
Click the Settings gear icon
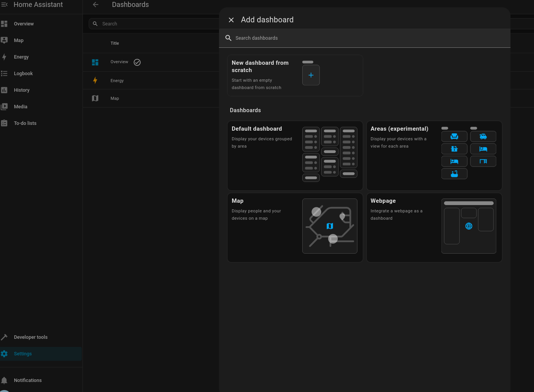[x=4, y=354]
